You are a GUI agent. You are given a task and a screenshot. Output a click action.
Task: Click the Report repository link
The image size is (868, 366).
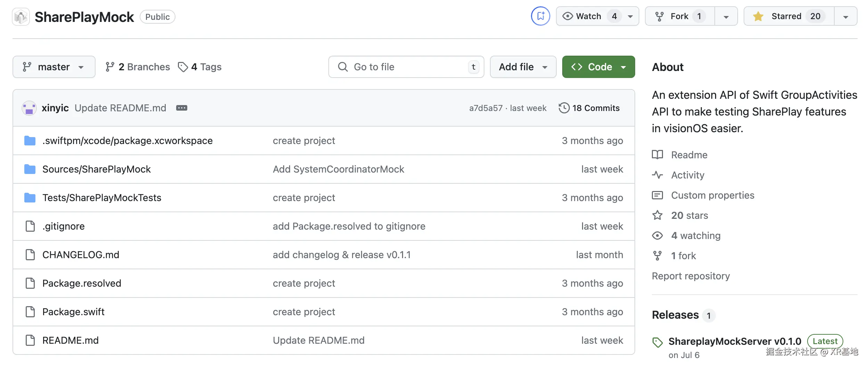pos(691,276)
